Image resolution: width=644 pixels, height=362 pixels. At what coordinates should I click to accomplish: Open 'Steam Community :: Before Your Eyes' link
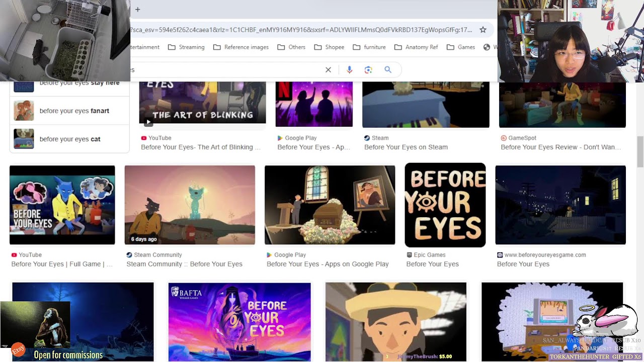tap(184, 264)
